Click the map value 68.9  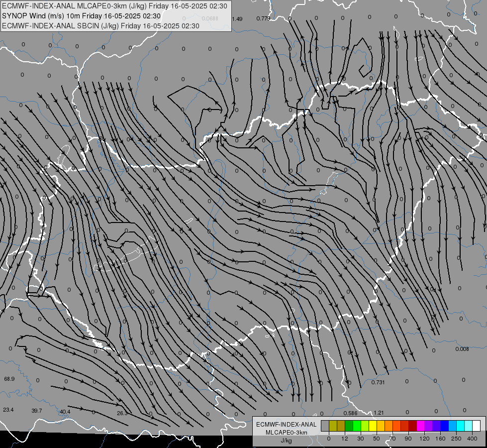[x=9, y=379]
